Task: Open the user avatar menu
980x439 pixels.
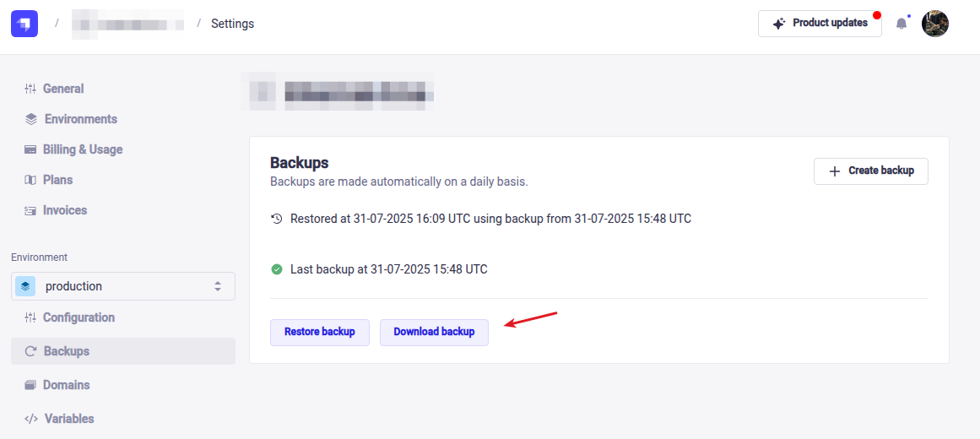Action: point(935,24)
